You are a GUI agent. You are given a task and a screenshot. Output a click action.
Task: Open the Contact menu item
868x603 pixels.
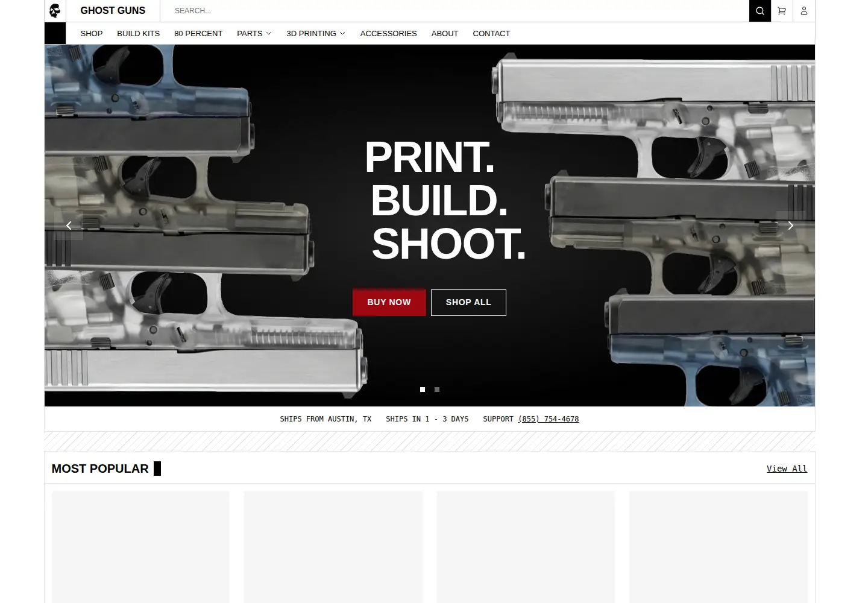click(491, 34)
